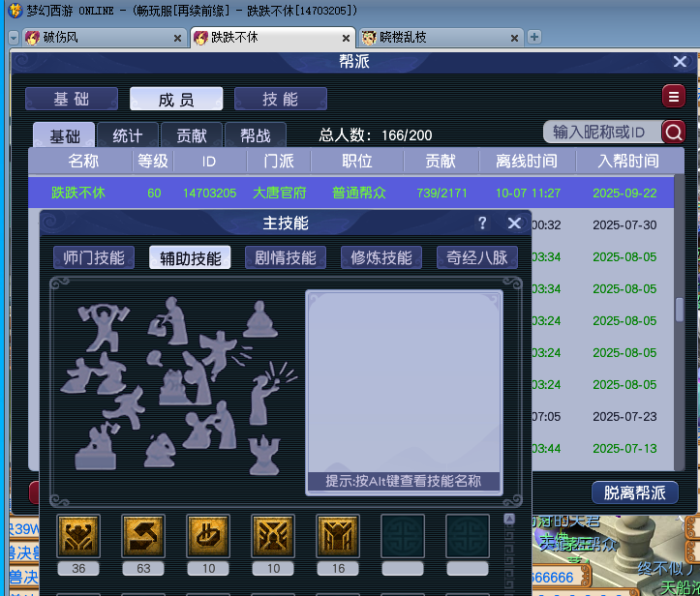Add a new account tab with plus
The image size is (700, 596).
pos(533,37)
